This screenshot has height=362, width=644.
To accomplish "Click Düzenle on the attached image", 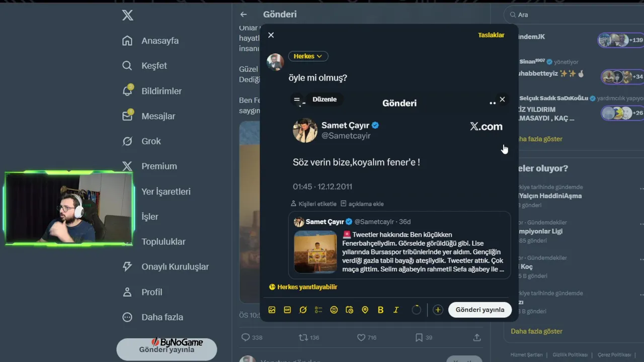I will 325,100.
